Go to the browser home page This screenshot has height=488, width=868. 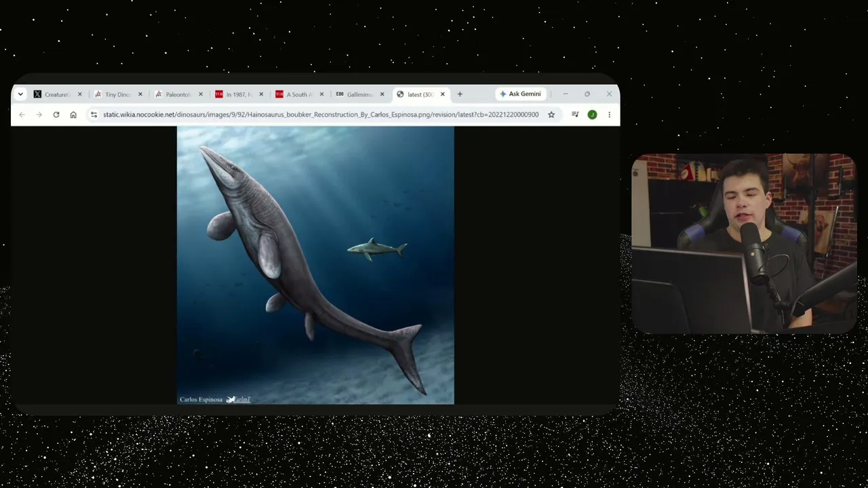[x=73, y=115]
